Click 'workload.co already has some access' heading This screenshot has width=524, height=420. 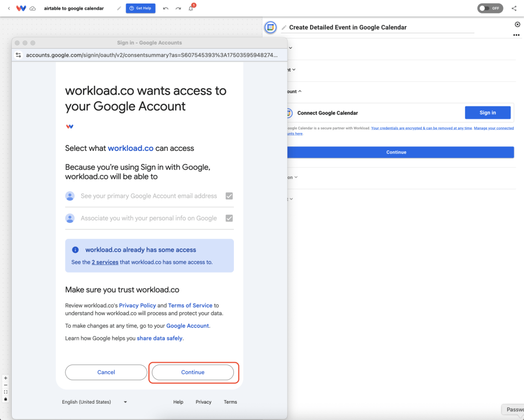141,250
